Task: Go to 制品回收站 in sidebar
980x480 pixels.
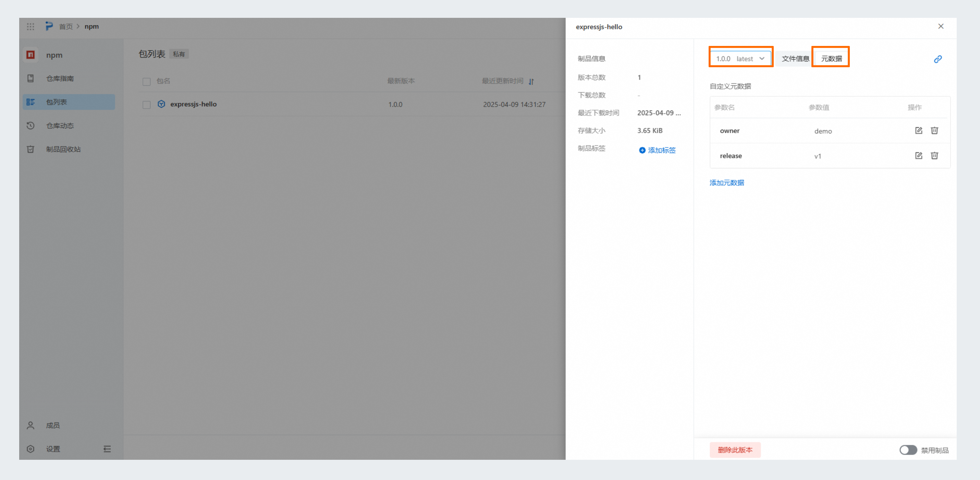Action: pos(63,149)
